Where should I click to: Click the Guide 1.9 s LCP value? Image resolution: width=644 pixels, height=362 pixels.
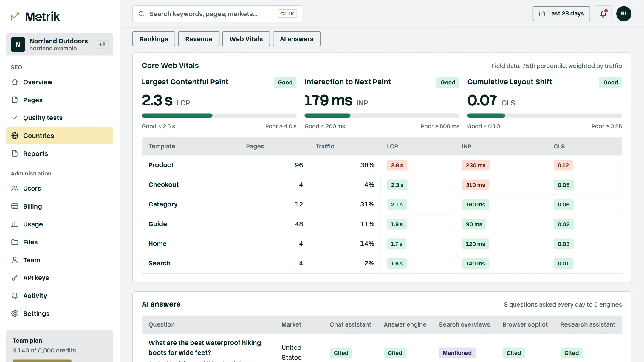click(x=397, y=224)
